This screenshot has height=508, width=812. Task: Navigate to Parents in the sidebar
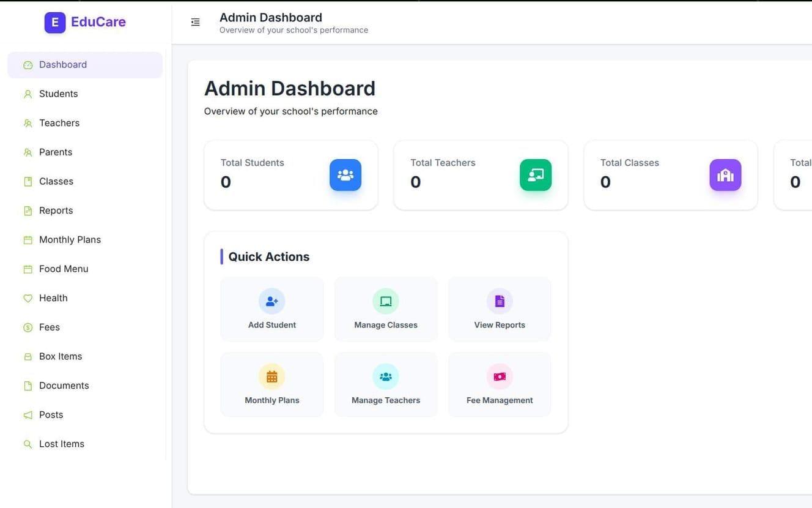85,152
